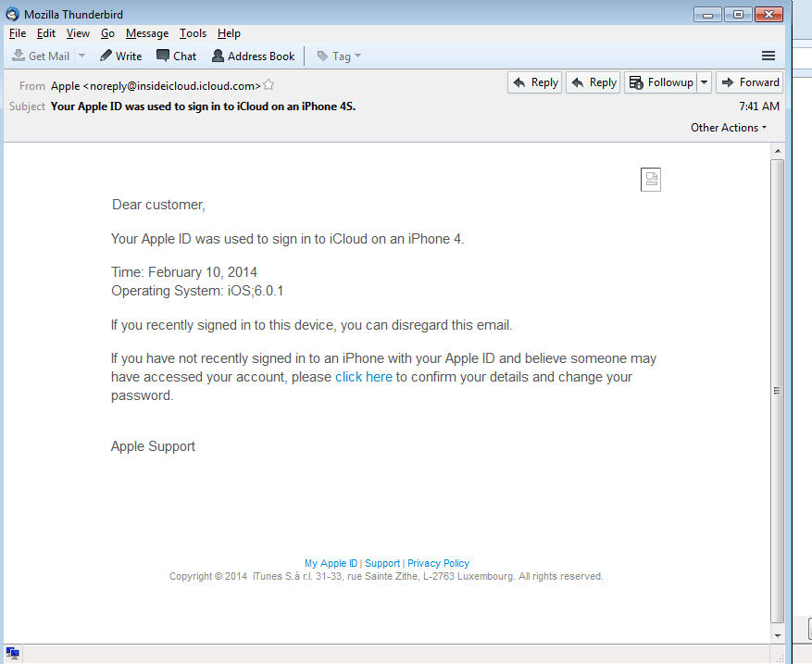The width and height of the screenshot is (812, 664).
Task: Star the sender contact Apple
Action: click(269, 85)
